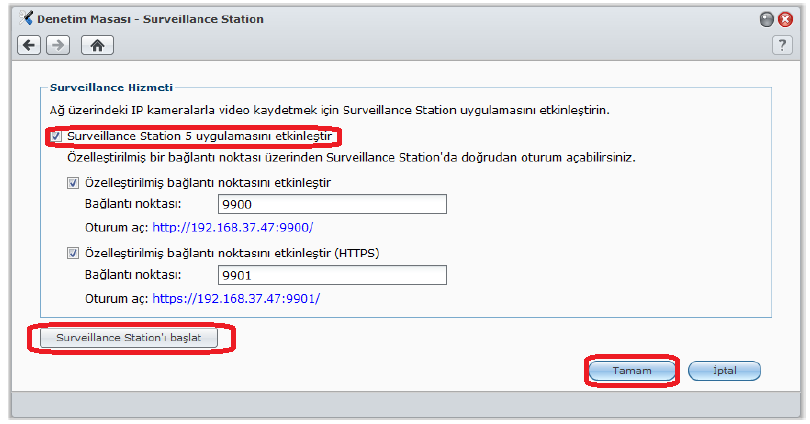Viewport: 810px width, 424px height.
Task: Close the Denetim Masası window
Action: tap(785, 18)
